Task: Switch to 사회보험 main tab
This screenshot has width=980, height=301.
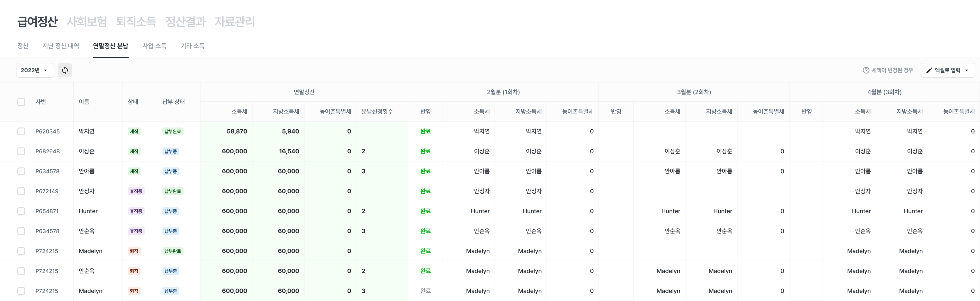Action: pos(87,22)
